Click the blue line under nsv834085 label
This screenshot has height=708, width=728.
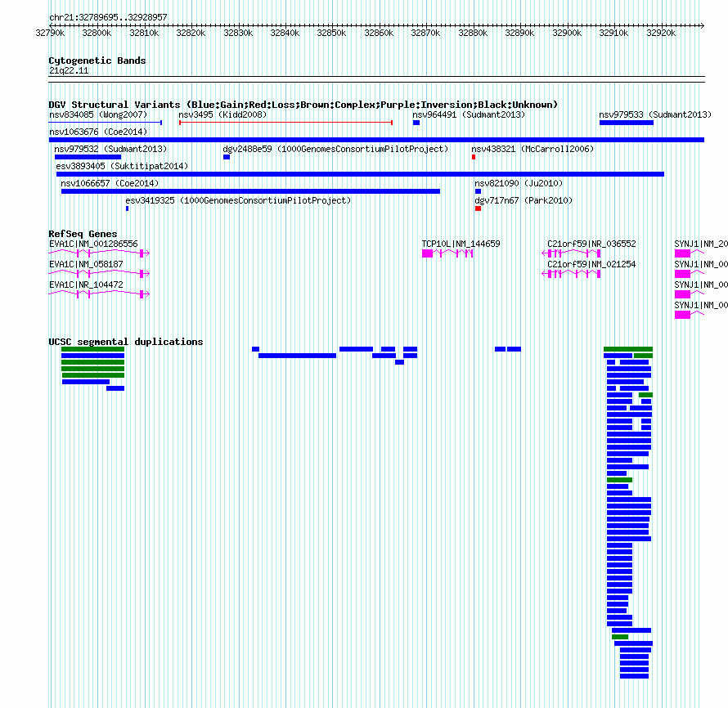106,123
